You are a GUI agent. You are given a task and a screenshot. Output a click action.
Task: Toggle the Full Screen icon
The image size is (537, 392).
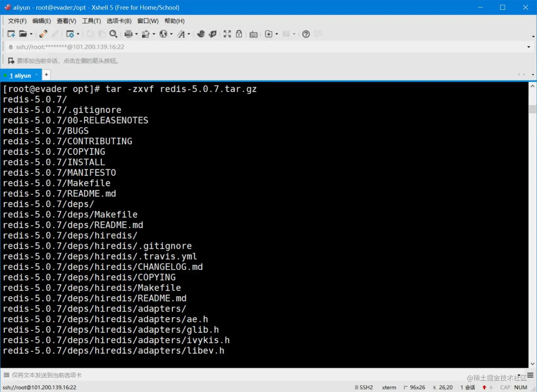pyautogui.click(x=227, y=34)
